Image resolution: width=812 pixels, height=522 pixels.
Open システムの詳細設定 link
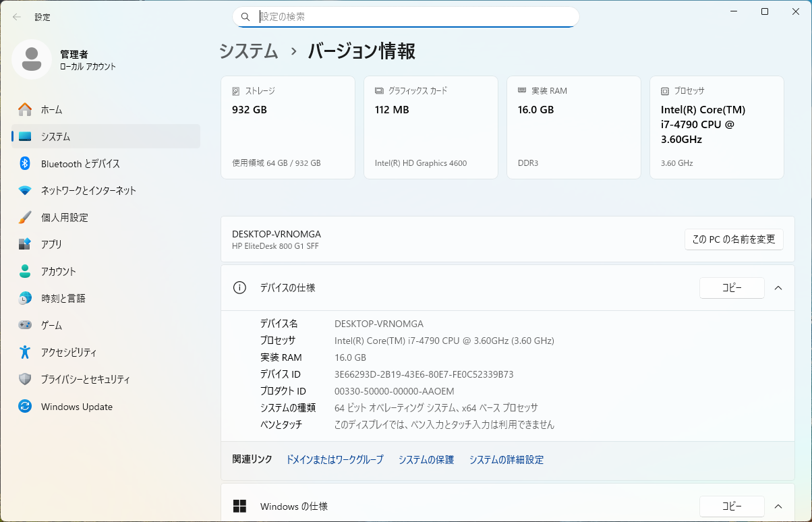[506, 459]
